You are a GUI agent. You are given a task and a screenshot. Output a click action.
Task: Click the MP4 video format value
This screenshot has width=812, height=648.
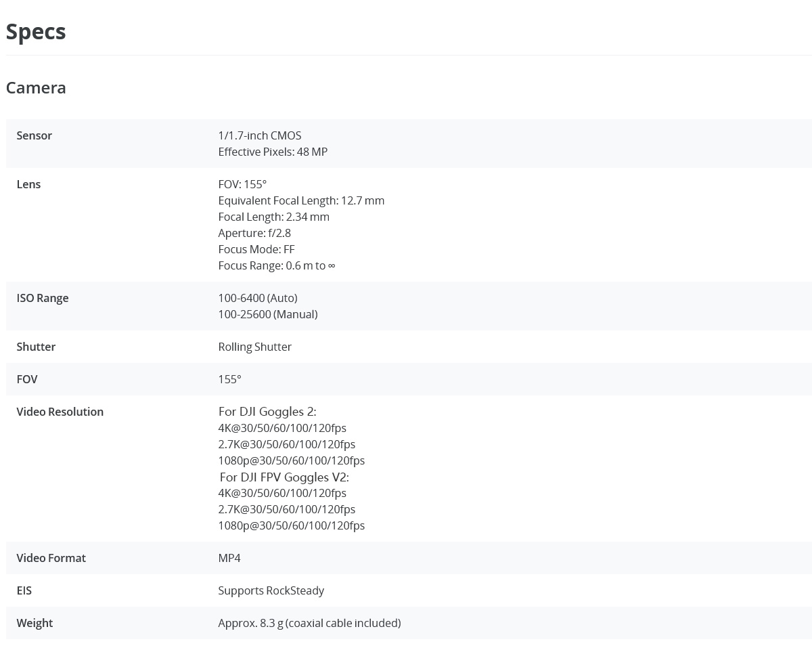(x=229, y=558)
